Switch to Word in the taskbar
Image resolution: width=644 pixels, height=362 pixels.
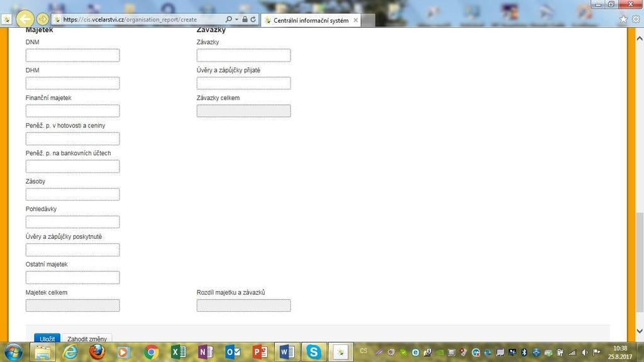287,352
